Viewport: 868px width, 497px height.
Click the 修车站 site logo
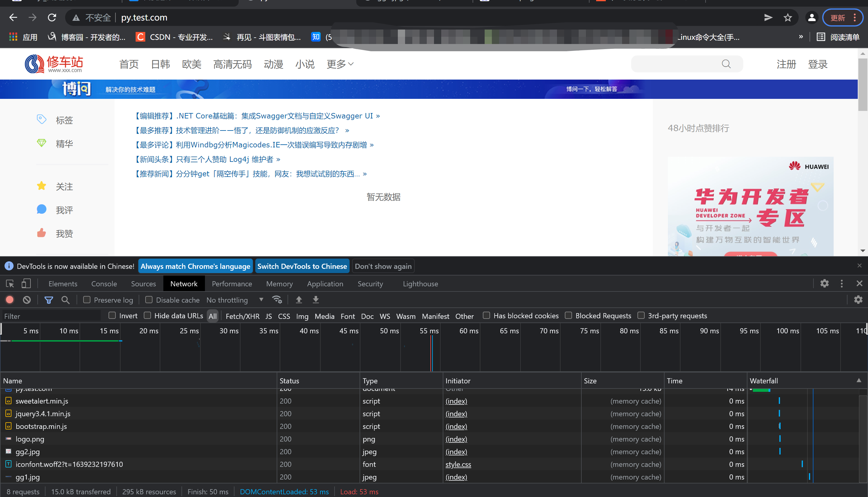pos(54,64)
